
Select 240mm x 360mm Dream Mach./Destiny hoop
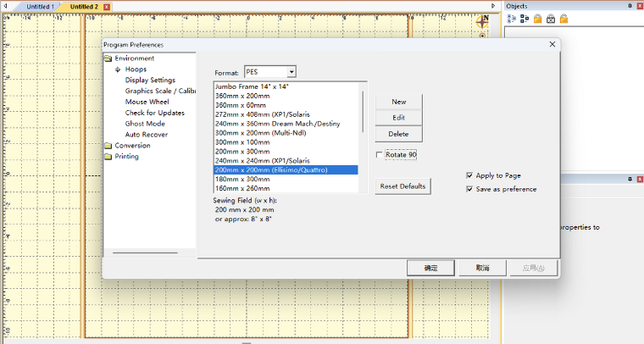286,124
